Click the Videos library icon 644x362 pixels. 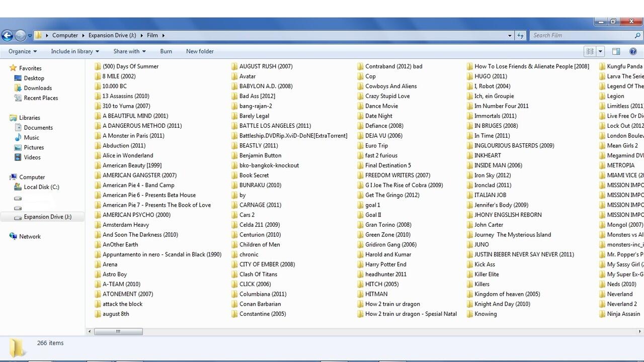[x=18, y=157]
